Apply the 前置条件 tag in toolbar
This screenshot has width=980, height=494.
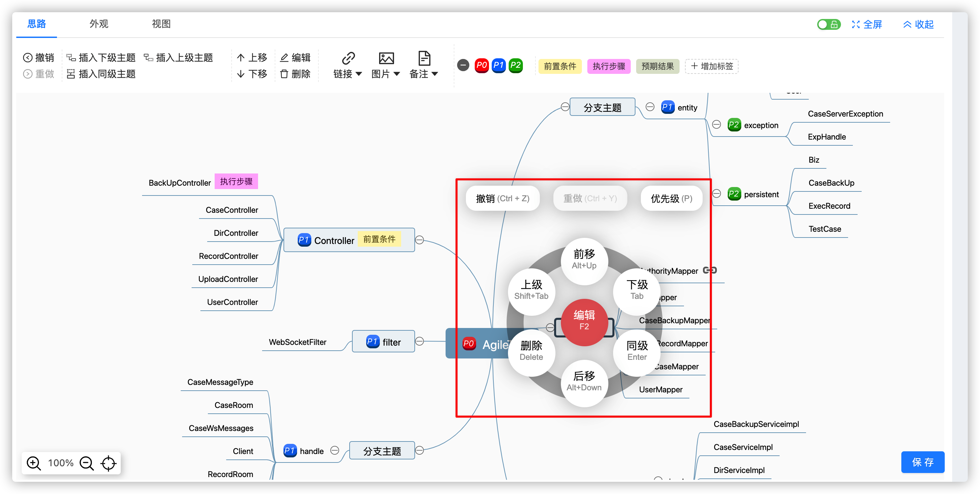(560, 66)
